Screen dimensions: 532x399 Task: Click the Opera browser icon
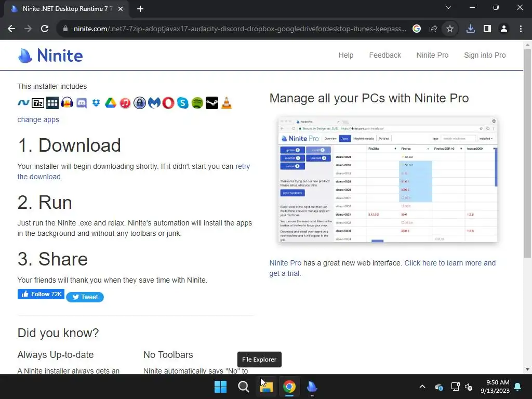pyautogui.click(x=168, y=102)
